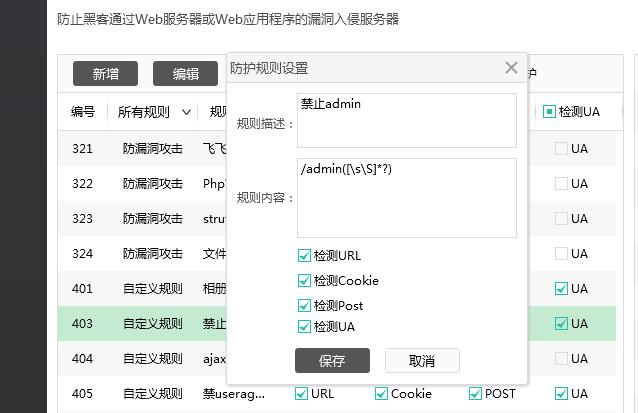Image resolution: width=638 pixels, height=413 pixels.
Task: Edit the 规则描述 text field
Action: click(x=406, y=120)
